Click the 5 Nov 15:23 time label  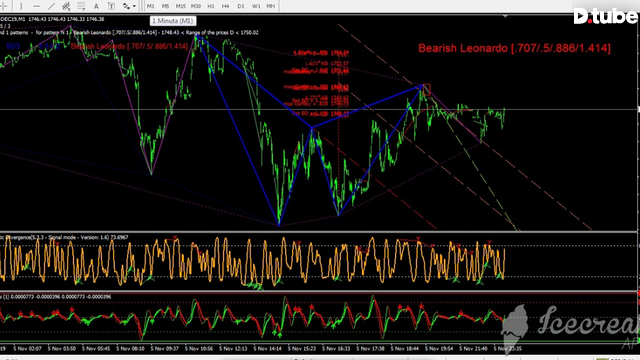(x=302, y=349)
